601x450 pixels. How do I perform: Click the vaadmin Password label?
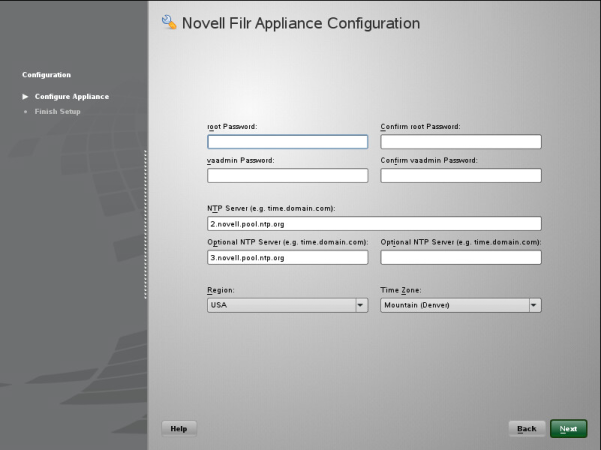pos(241,160)
